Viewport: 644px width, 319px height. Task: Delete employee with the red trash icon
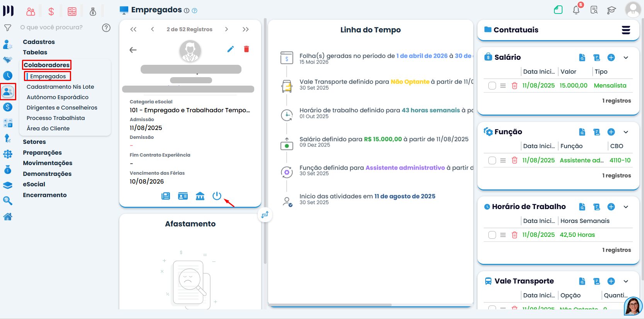click(x=246, y=49)
